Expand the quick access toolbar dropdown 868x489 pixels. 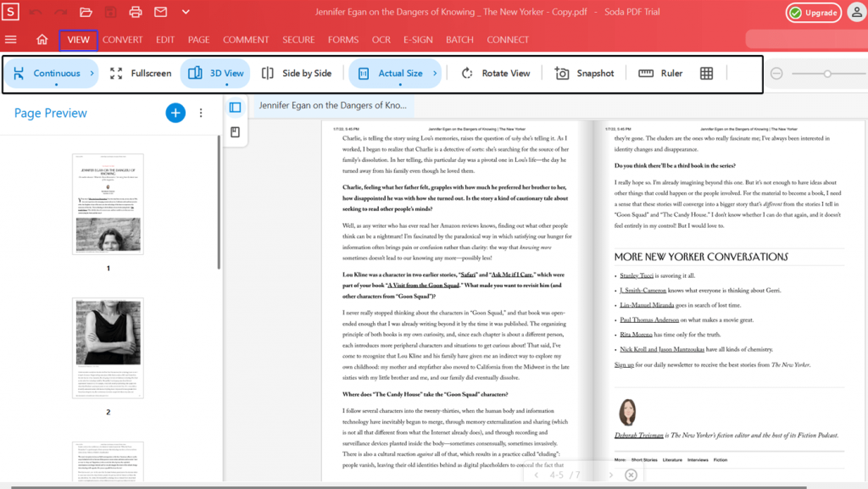186,12
